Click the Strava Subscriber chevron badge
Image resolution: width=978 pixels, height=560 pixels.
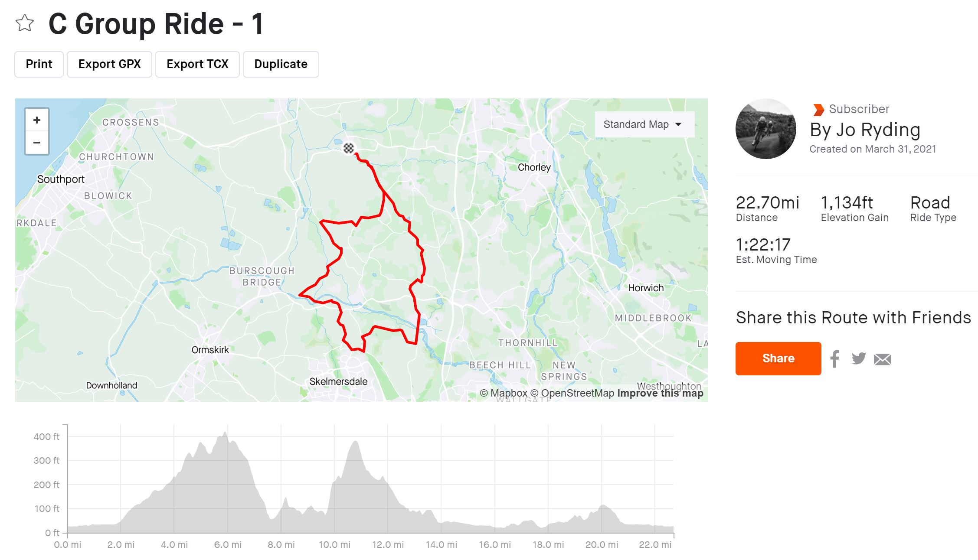click(818, 110)
